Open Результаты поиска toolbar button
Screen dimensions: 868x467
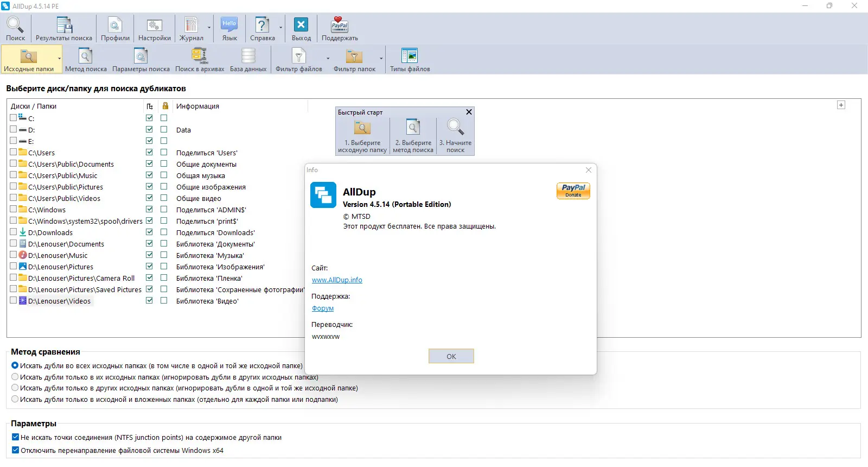click(x=64, y=29)
